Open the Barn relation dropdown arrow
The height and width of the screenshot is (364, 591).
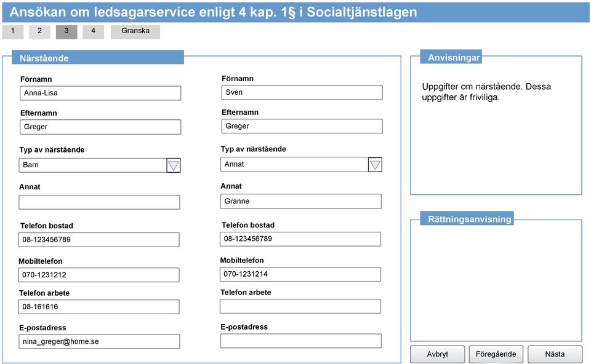(174, 165)
